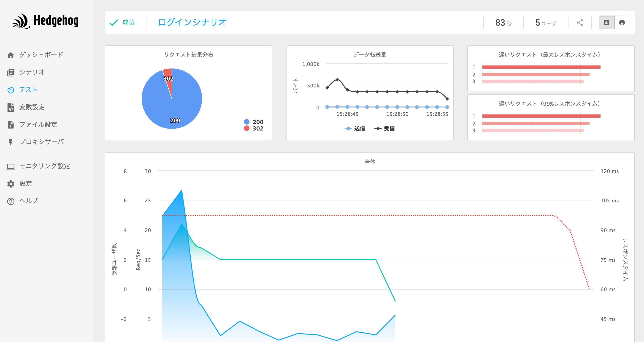Toggle 送信 series in data transfer legend

coord(355,128)
